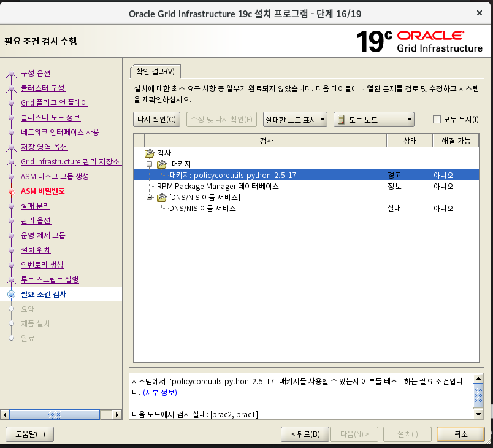Click the 뒤로 back button

click(305, 434)
